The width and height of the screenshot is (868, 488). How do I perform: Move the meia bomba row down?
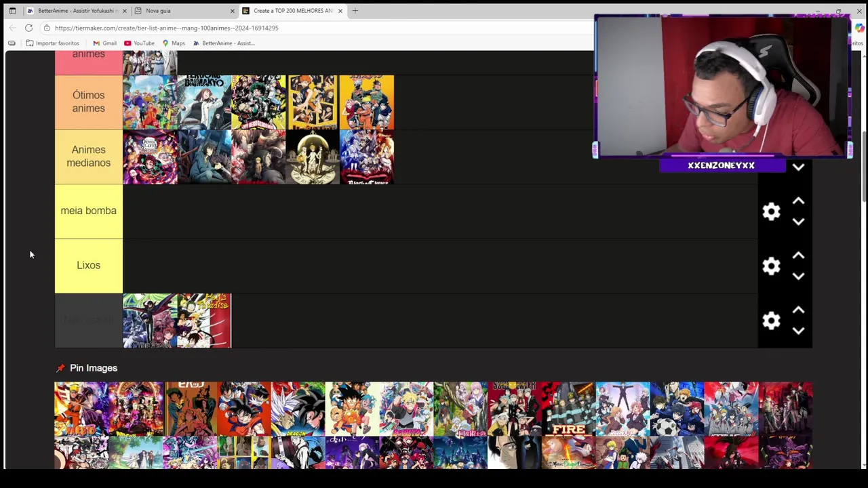(x=798, y=222)
